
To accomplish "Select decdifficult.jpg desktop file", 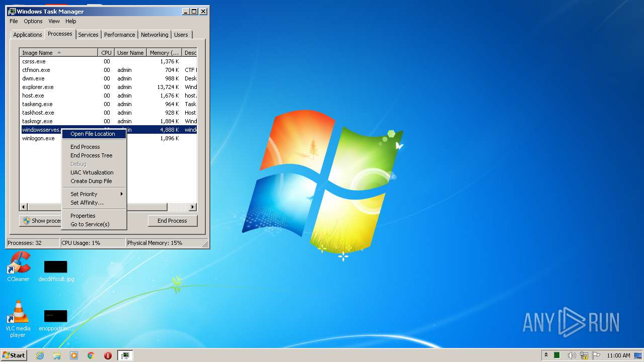I will (56, 271).
